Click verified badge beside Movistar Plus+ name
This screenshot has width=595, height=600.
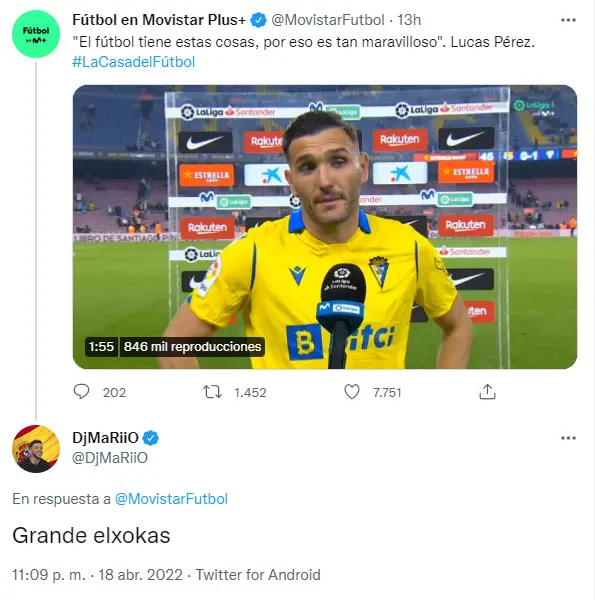point(258,20)
